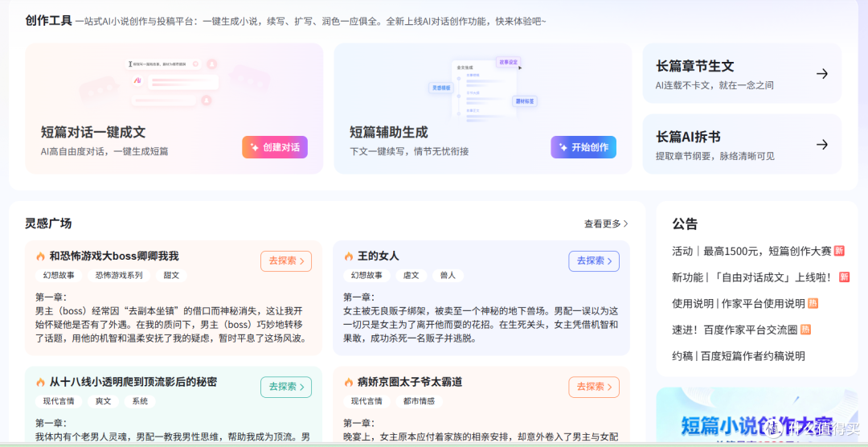Open 查看更多 in 灵感广场
The height and width of the screenshot is (447, 868).
click(606, 223)
